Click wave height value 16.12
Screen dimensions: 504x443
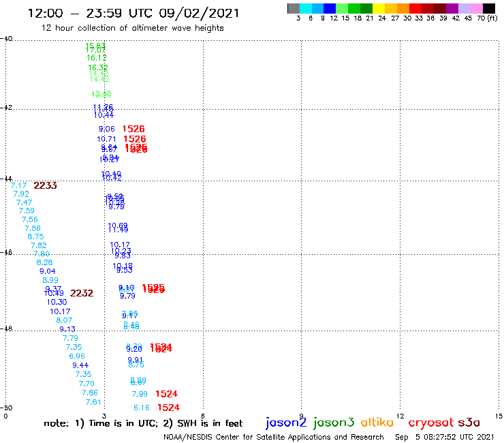[x=97, y=58]
